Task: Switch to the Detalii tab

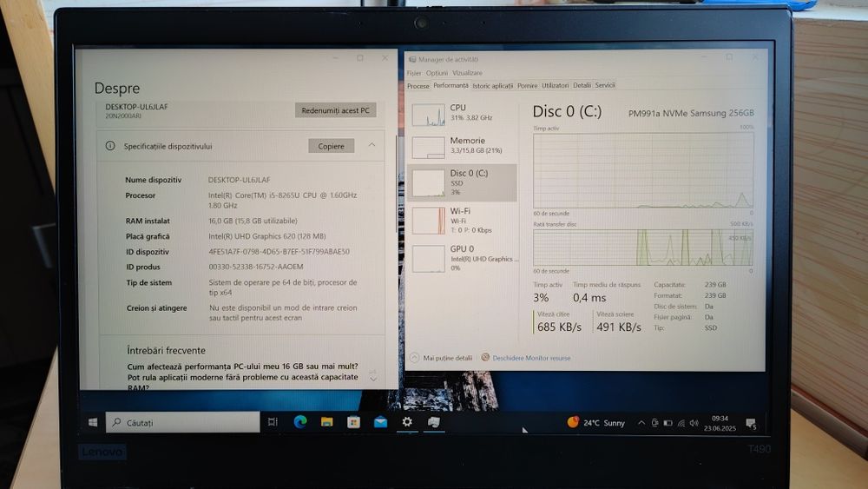Action: [x=582, y=85]
